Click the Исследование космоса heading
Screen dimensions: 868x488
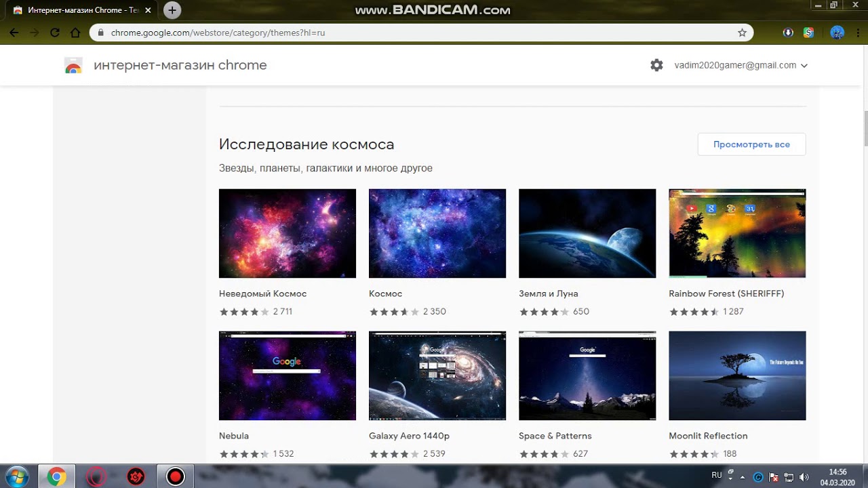[x=307, y=144]
